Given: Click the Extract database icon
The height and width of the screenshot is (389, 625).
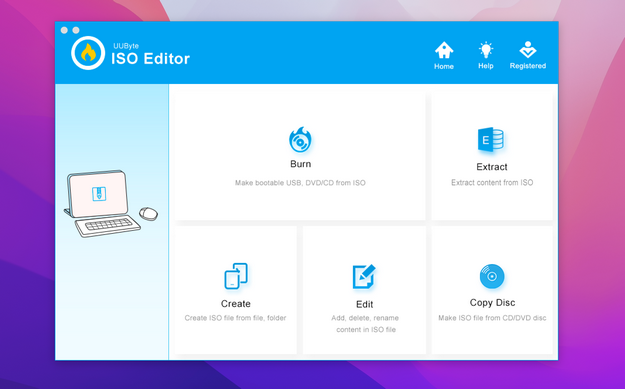Looking at the screenshot, I should pyautogui.click(x=491, y=139).
